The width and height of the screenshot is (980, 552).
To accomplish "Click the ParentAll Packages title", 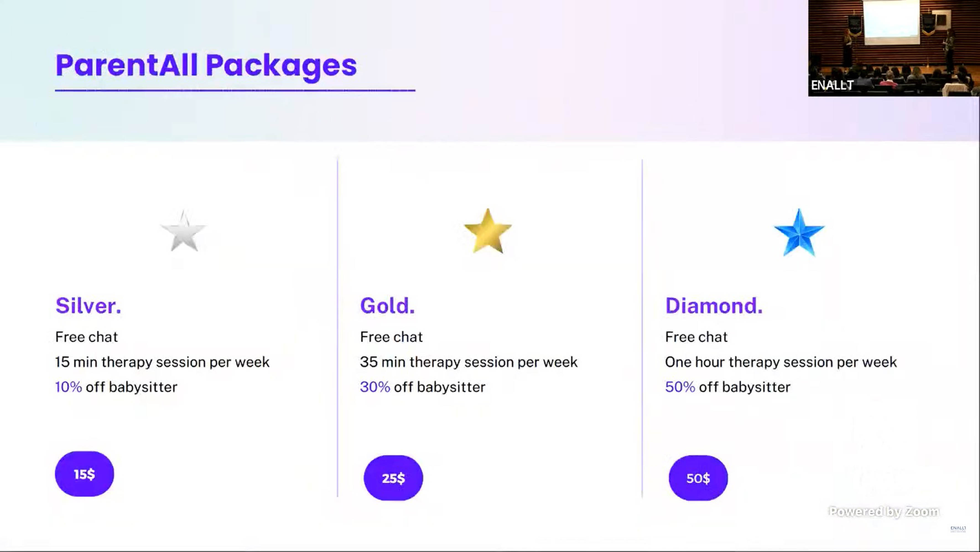I will pos(206,66).
